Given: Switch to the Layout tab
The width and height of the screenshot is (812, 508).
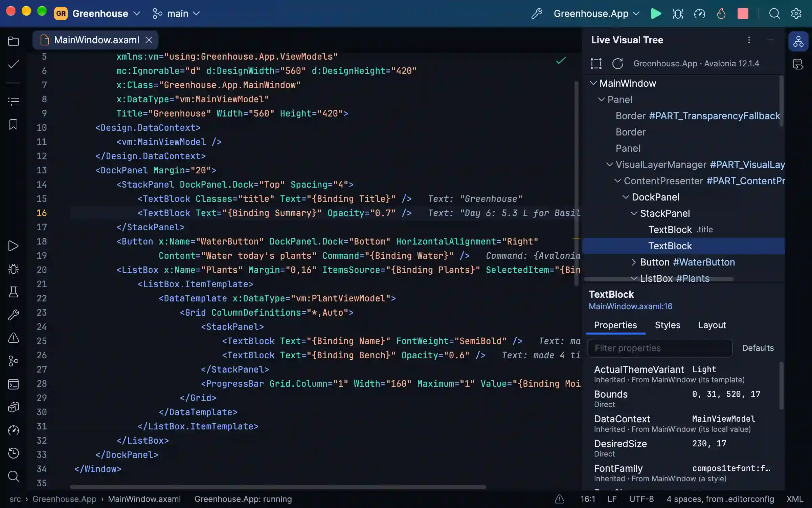Looking at the screenshot, I should [x=712, y=325].
